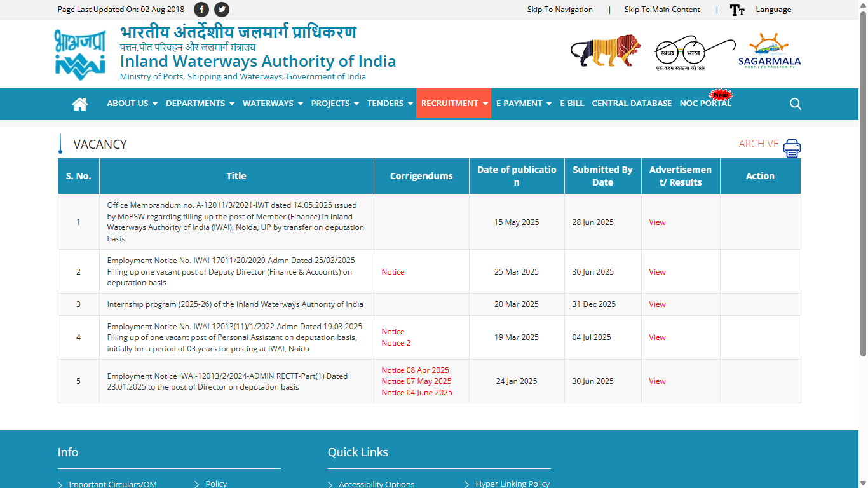Open Notice 04 June 2025 corrigendum
This screenshot has height=488, width=868.
click(417, 393)
